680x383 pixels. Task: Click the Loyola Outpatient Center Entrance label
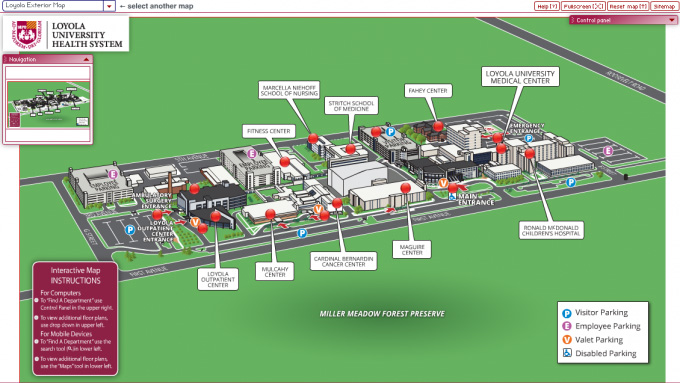click(x=157, y=231)
